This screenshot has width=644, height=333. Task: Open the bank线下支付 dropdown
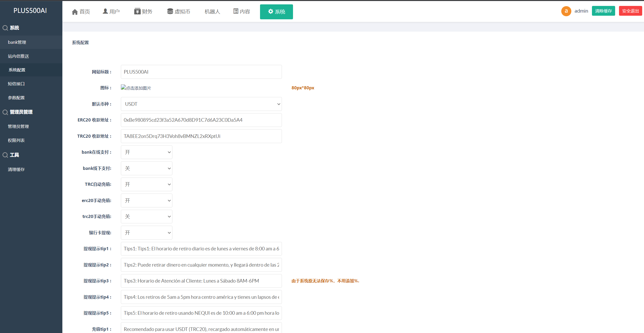click(x=146, y=168)
